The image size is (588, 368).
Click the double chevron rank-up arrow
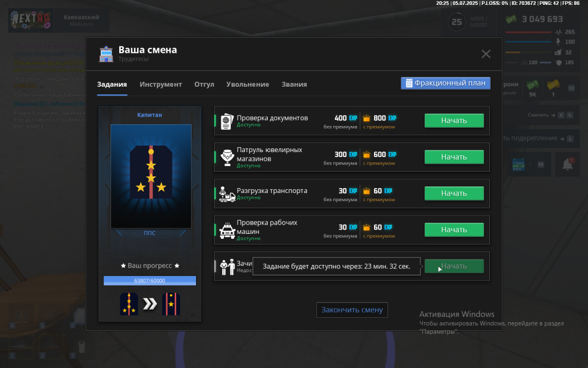pyautogui.click(x=150, y=304)
